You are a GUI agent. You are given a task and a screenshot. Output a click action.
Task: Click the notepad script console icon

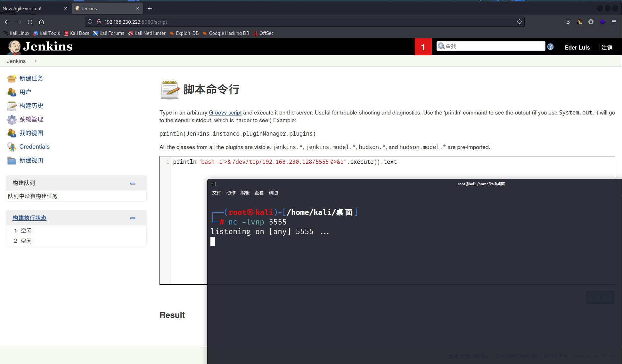click(170, 90)
